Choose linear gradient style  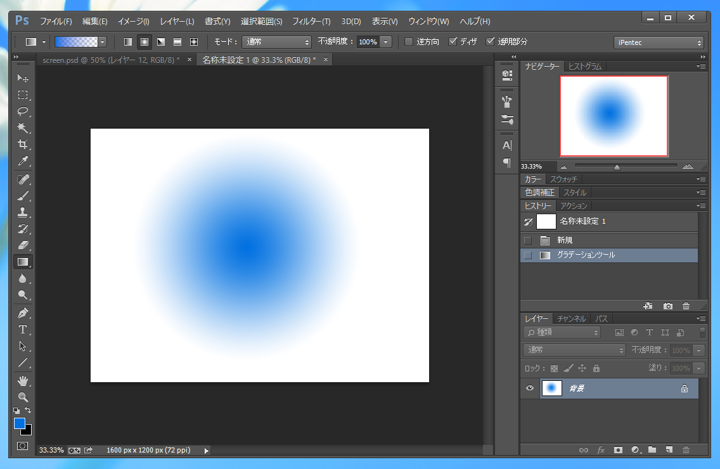pos(128,42)
